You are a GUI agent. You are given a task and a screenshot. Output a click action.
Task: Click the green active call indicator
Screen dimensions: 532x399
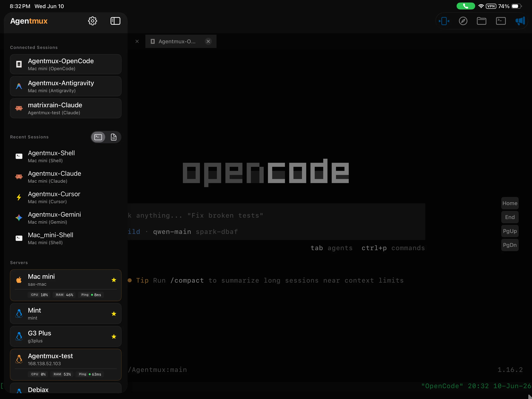coord(466,6)
